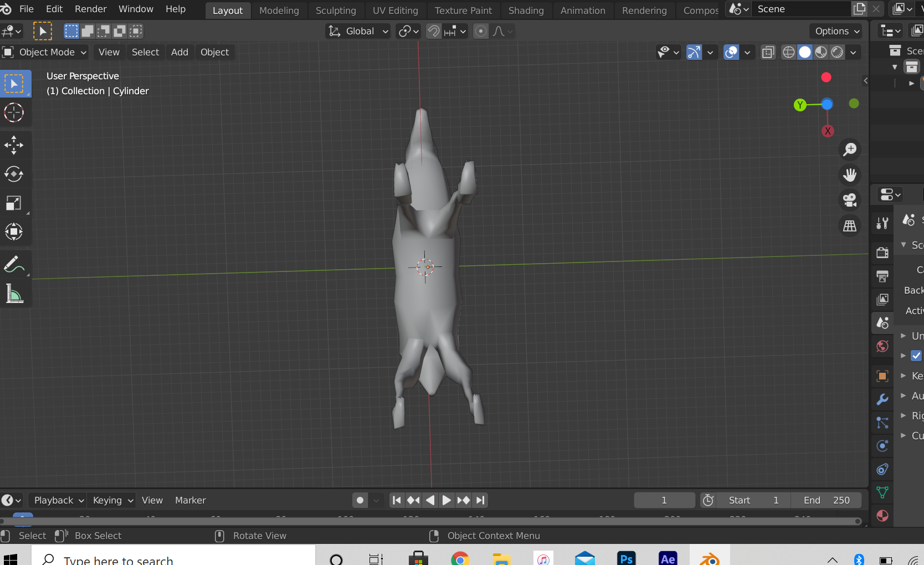Viewport: 924px width, 565px height.
Task: Select the Cursor tool in left toolbar
Action: 14,112
